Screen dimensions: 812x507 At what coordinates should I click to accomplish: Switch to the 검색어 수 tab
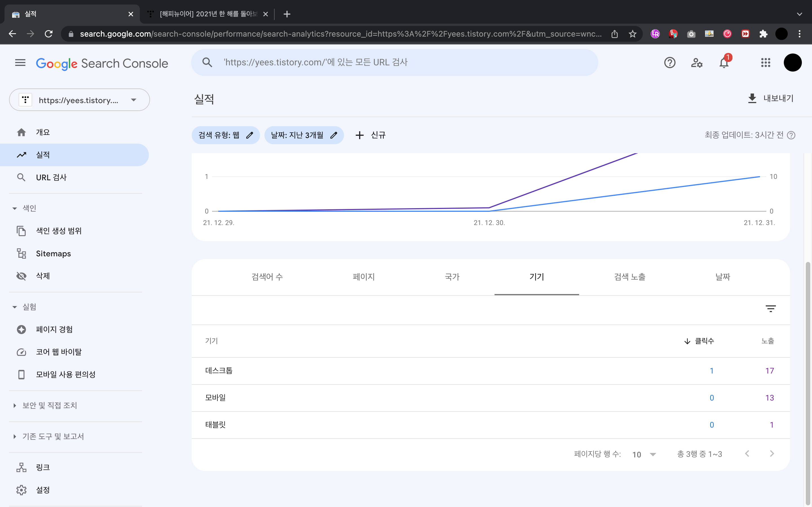267,277
